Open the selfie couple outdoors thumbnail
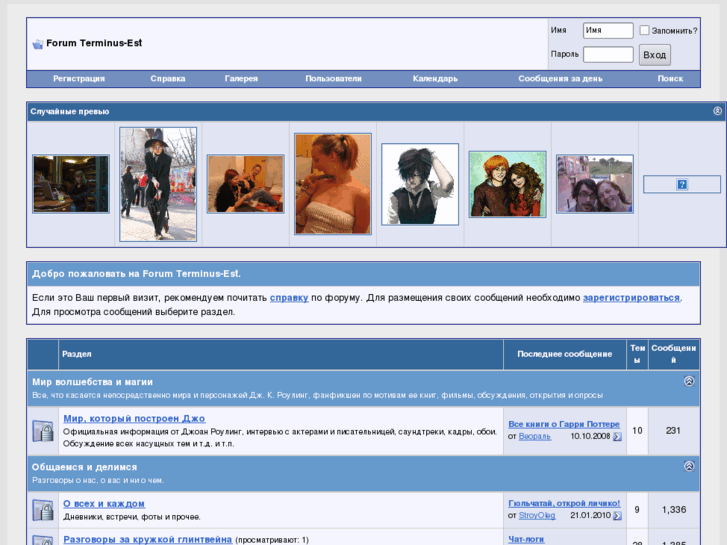The width and height of the screenshot is (727, 545). coord(595,184)
